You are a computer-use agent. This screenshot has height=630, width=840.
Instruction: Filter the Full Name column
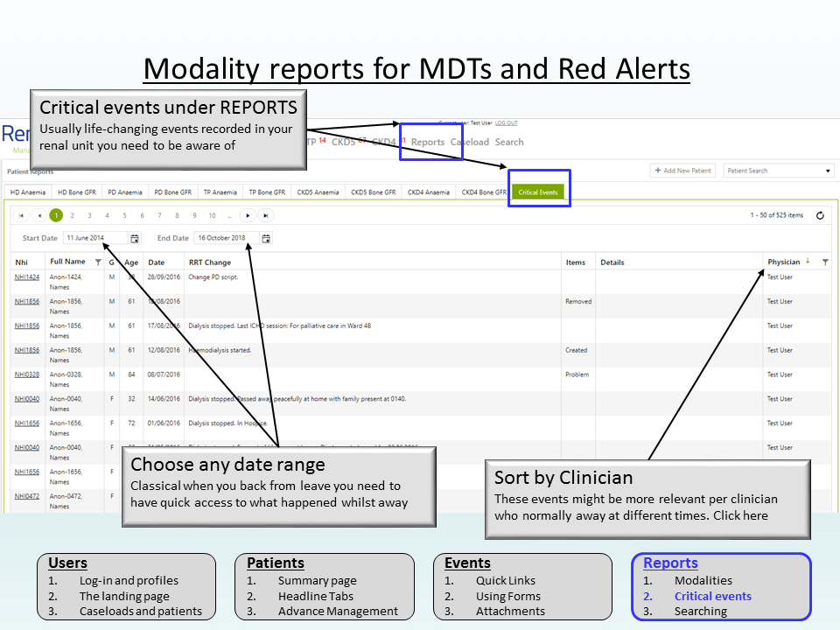(98, 262)
